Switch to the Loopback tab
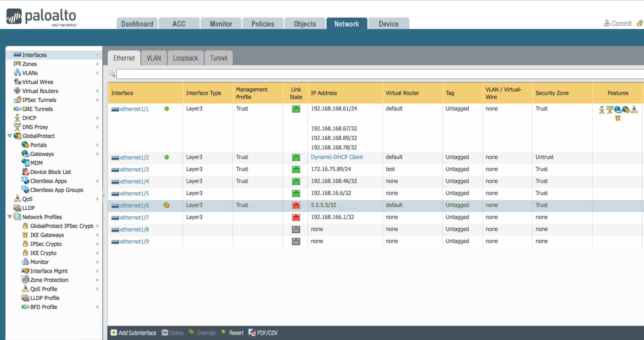This screenshot has height=340, width=644. (185, 58)
